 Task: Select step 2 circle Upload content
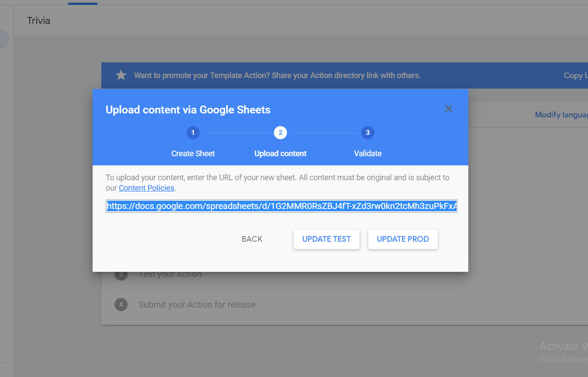tap(280, 133)
